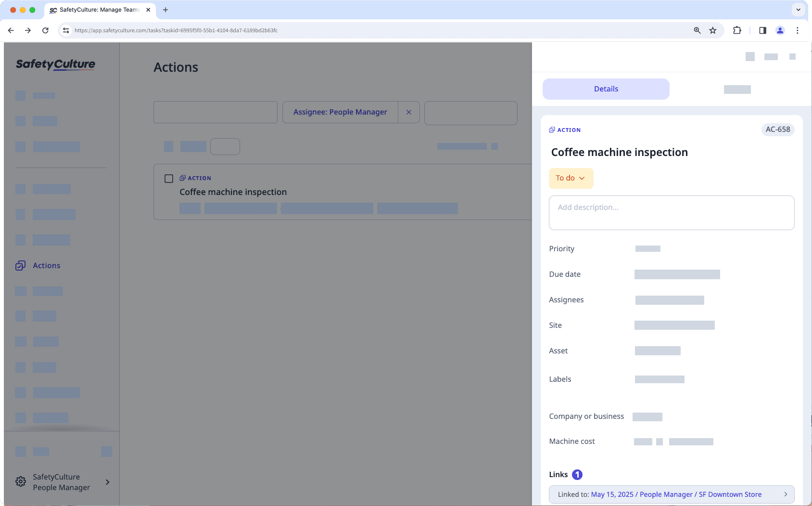Reload the current page
The image size is (812, 506).
coord(45,30)
